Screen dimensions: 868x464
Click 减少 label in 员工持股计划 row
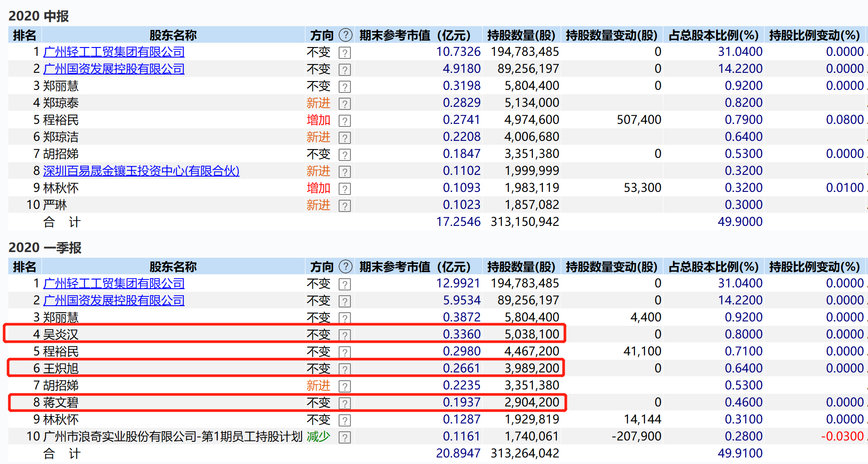[x=318, y=437]
